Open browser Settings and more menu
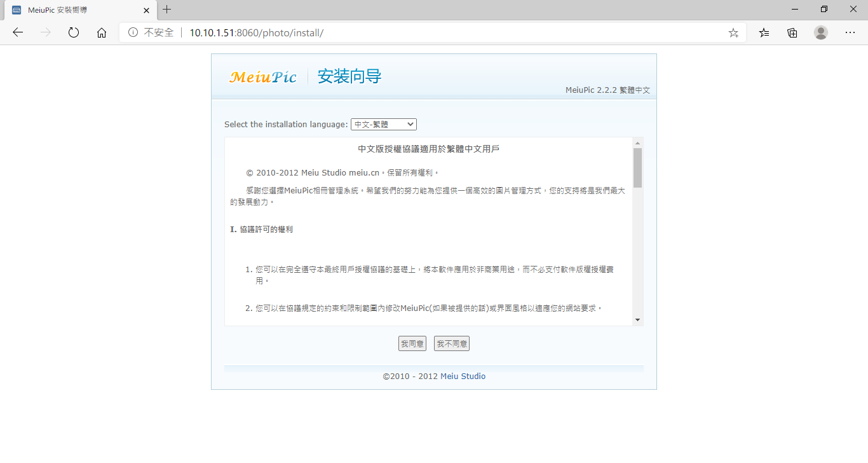 [850, 32]
